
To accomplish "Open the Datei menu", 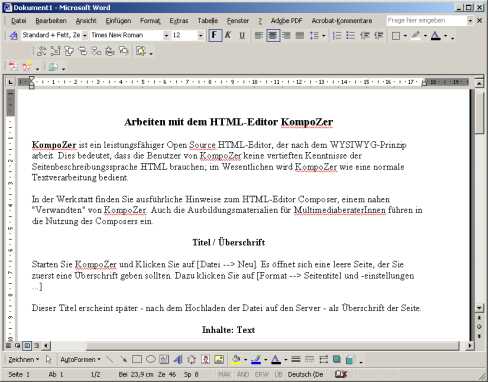I will (x=19, y=21).
